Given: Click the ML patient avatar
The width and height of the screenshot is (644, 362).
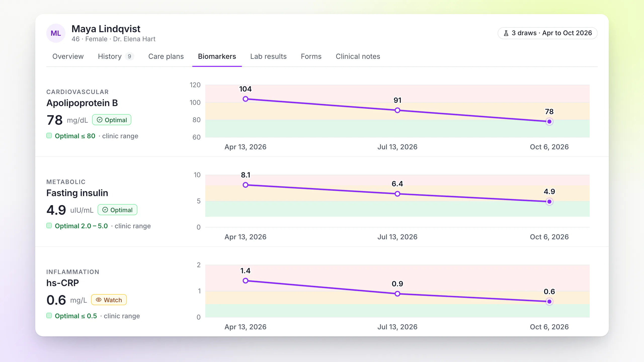Looking at the screenshot, I should click(56, 33).
